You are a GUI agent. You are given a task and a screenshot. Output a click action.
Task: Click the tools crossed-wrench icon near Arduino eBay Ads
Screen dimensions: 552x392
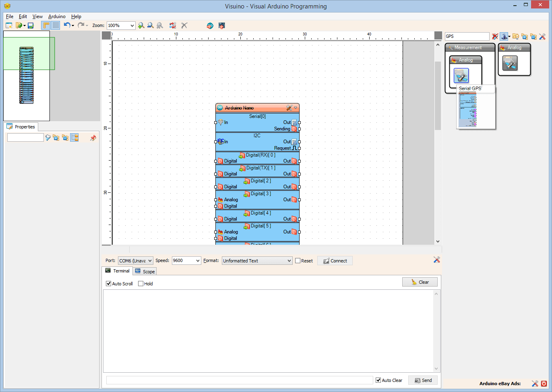point(535,384)
